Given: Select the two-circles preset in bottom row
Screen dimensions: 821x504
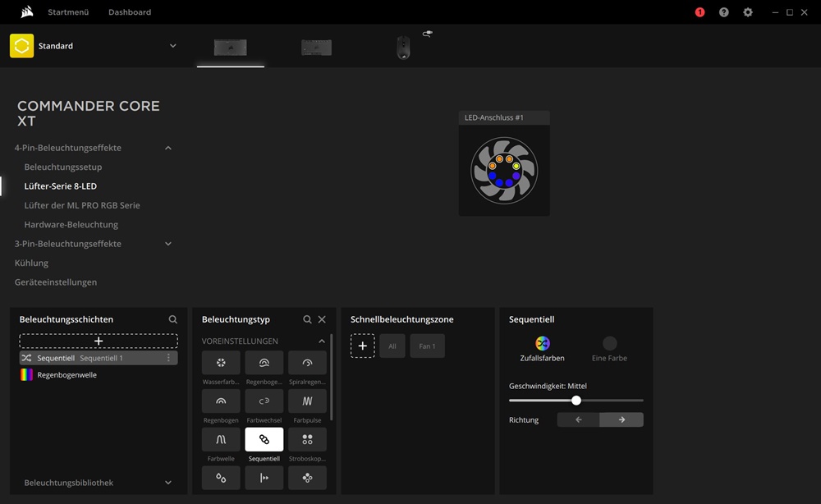Looking at the screenshot, I should tap(221, 478).
